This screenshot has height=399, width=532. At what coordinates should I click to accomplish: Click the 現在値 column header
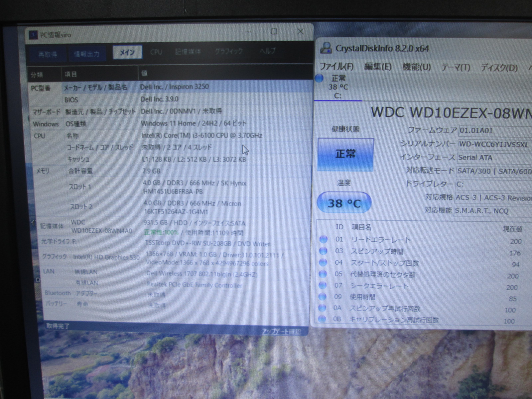[x=512, y=229]
